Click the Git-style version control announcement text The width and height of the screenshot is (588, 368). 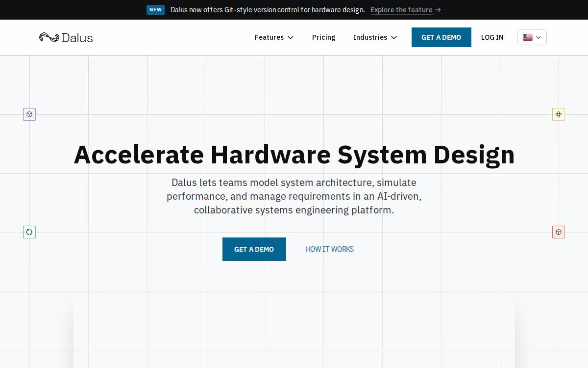[x=268, y=10]
